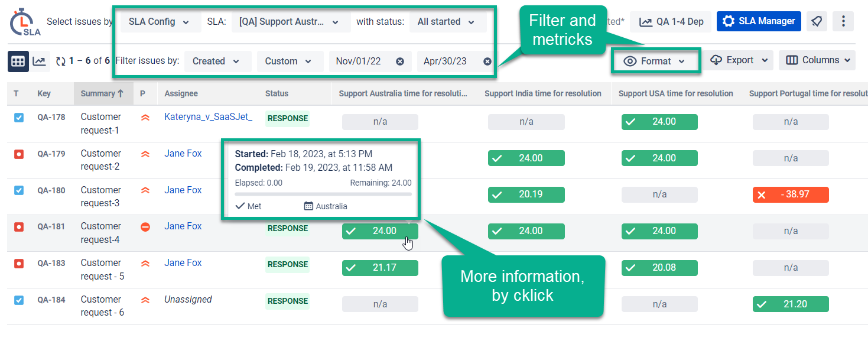Click the blocked priority icon for QA-181
The height and width of the screenshot is (344, 868).
click(x=145, y=227)
